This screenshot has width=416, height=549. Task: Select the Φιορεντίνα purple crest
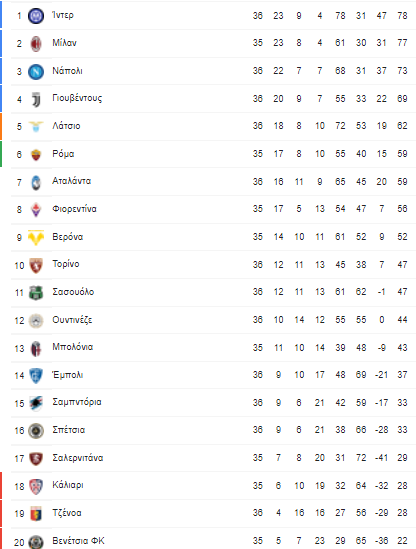tap(36, 210)
